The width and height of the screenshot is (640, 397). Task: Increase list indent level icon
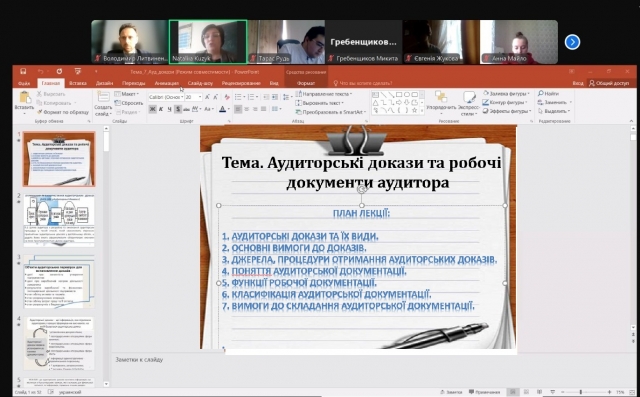click(275, 97)
